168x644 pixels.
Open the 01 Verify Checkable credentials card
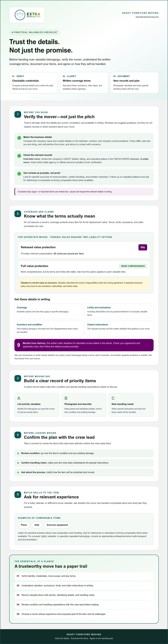pyautogui.click(x=33, y=83)
